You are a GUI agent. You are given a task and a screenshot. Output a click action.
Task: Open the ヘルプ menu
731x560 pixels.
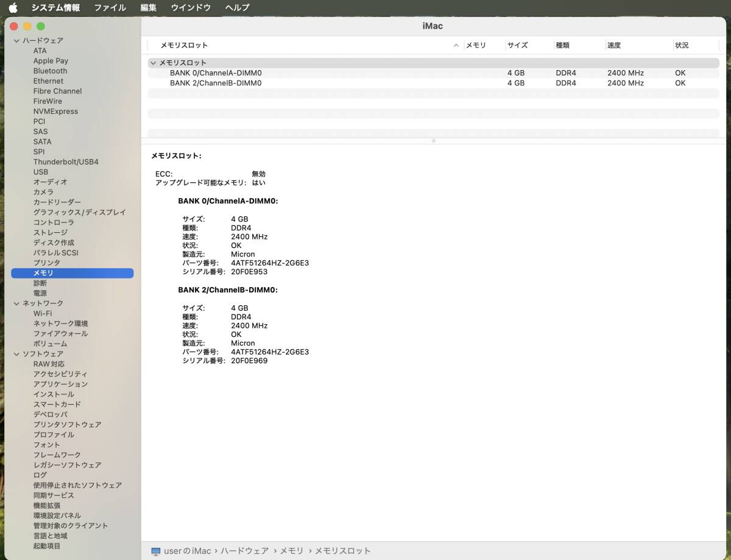click(x=237, y=7)
